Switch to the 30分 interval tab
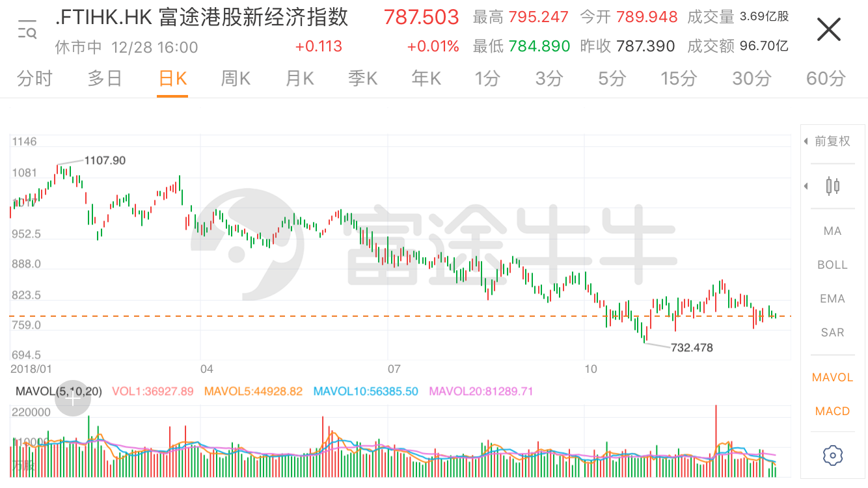Screen dimensions: 868x488 [x=752, y=79]
